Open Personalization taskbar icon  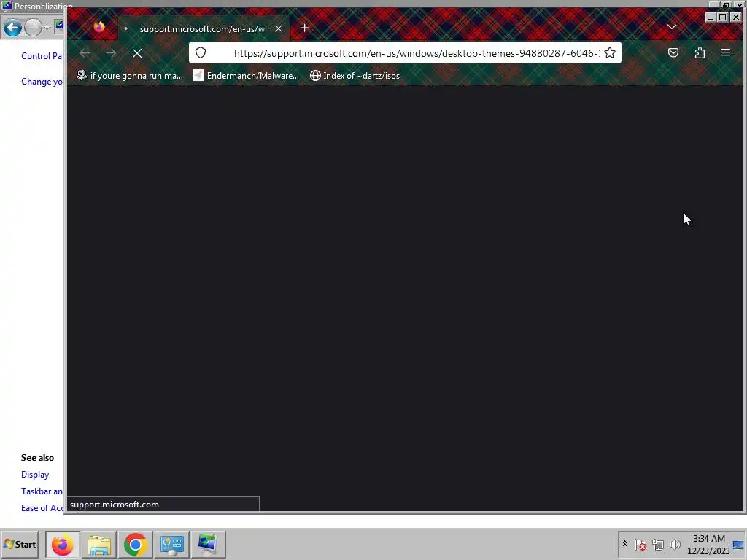click(208, 544)
